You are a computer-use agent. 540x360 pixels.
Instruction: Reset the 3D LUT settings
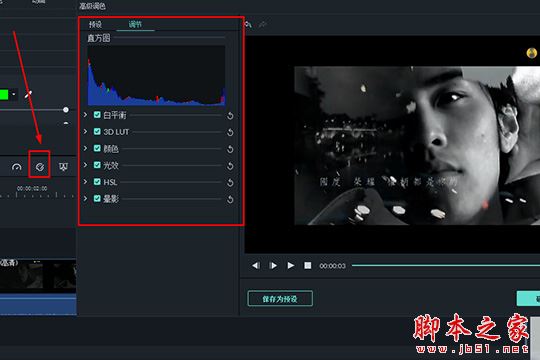[x=230, y=133]
